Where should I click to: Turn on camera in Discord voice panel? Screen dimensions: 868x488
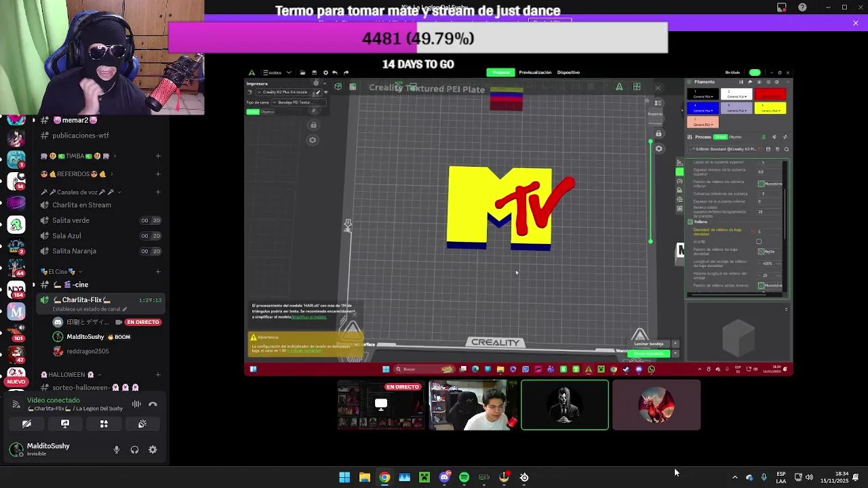pyautogui.click(x=26, y=424)
